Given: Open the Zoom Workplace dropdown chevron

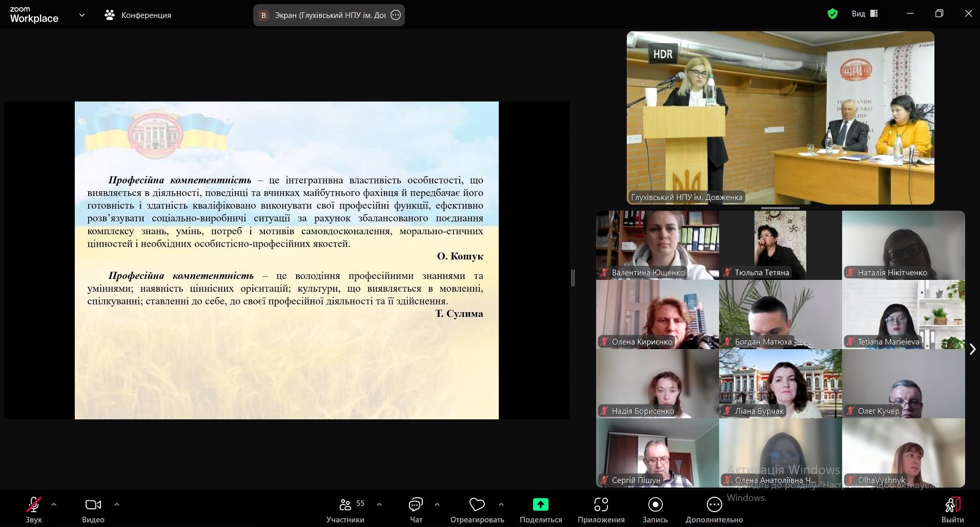Looking at the screenshot, I should pyautogui.click(x=82, y=15).
